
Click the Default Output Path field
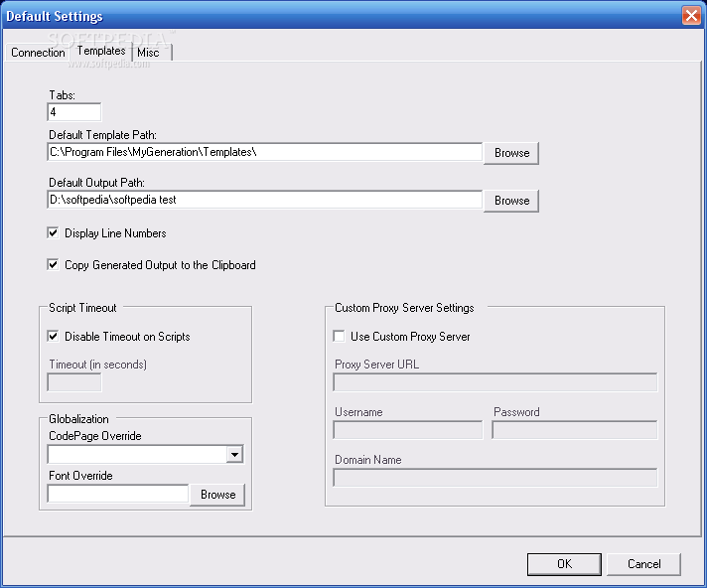point(265,200)
